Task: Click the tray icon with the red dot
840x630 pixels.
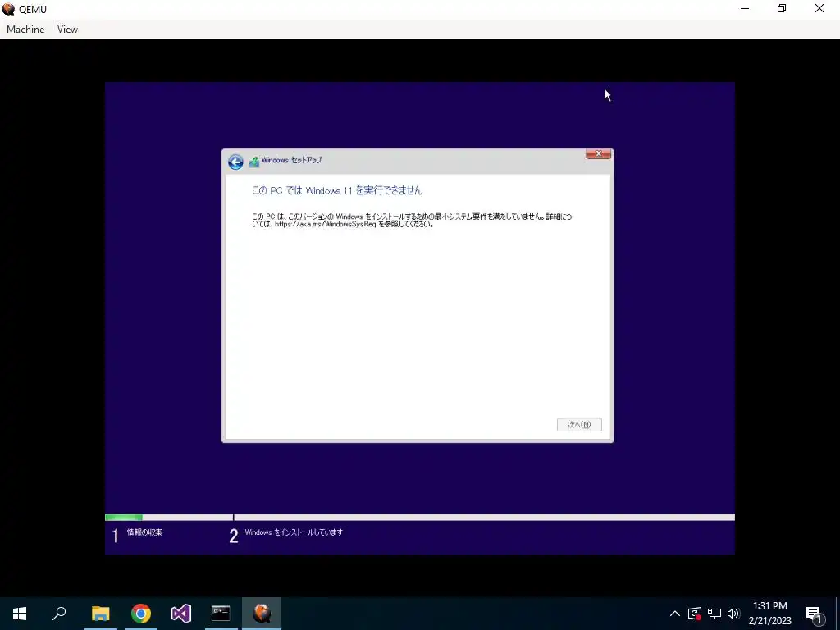Action: (695, 614)
